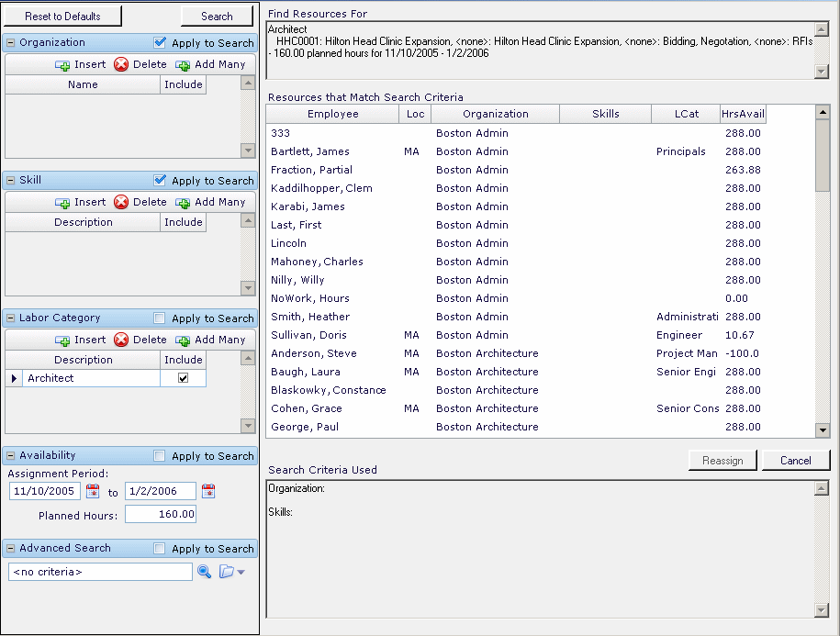Click the Reset to Defaults button

(x=62, y=17)
